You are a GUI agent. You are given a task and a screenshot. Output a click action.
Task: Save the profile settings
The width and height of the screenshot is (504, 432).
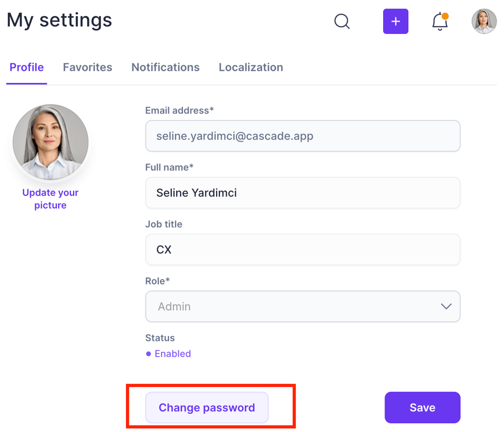[x=422, y=407]
